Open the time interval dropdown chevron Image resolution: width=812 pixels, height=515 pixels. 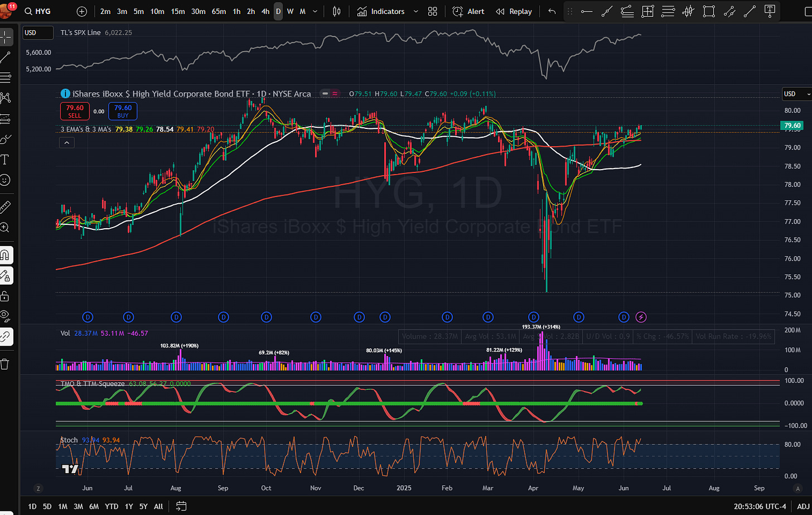click(x=316, y=11)
